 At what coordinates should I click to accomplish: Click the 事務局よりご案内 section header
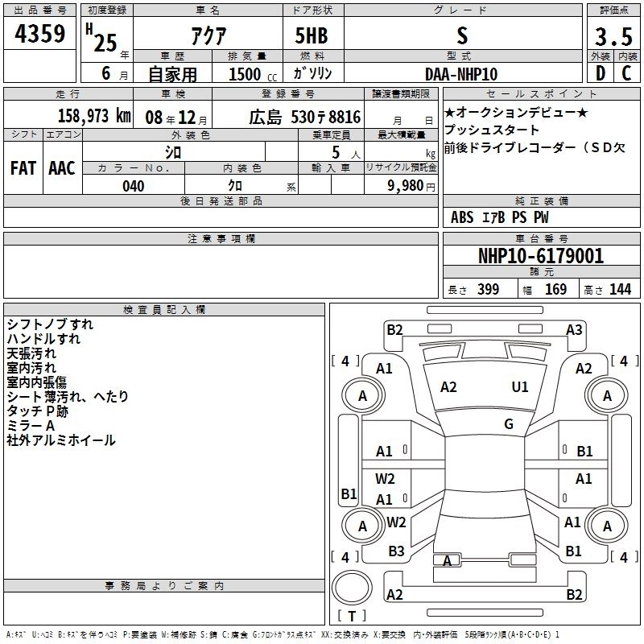tap(164, 586)
